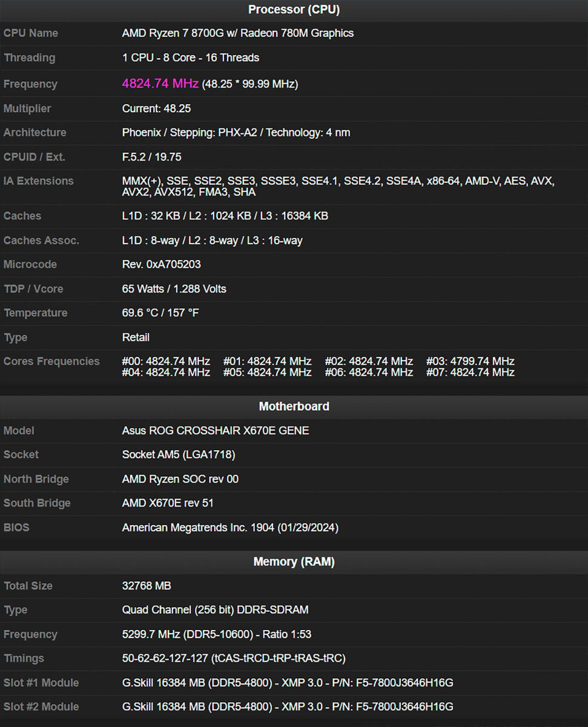Click the 'CPU Name' row label
Screen dimensions: 588x727
tap(31, 33)
